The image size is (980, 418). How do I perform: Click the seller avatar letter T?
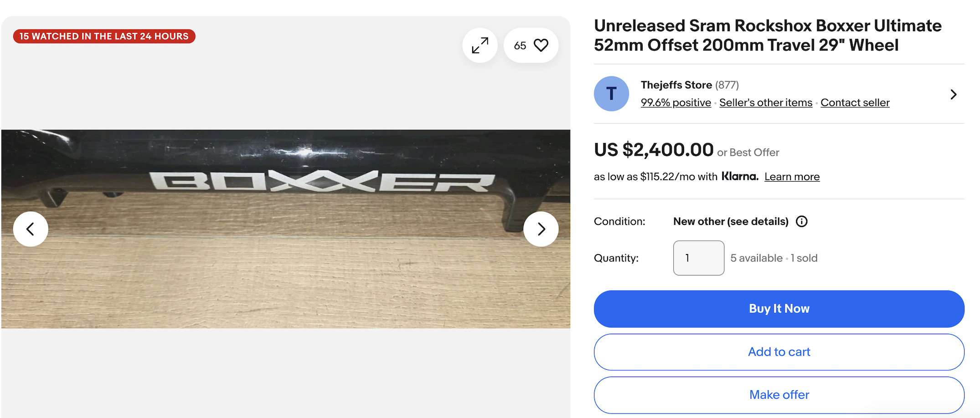pos(611,94)
